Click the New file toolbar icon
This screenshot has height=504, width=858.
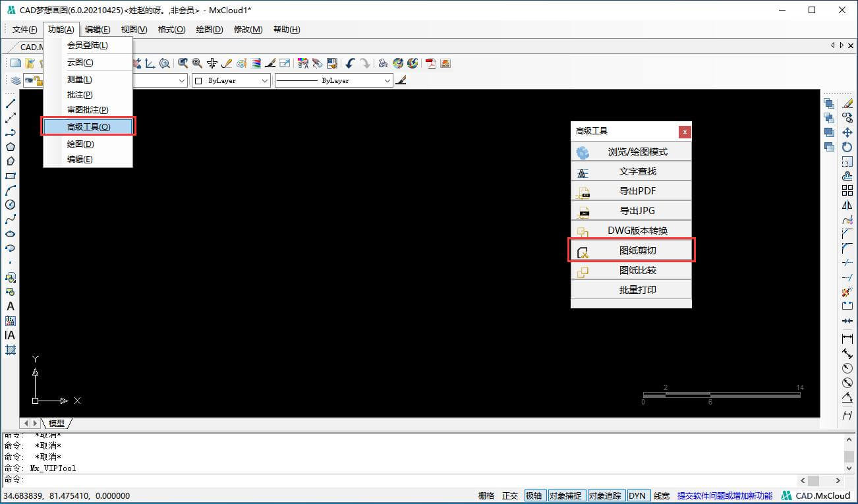16,63
